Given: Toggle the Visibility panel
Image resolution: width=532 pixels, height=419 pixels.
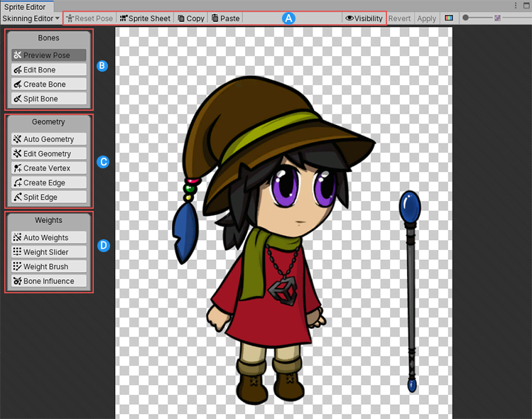Looking at the screenshot, I should pos(364,18).
